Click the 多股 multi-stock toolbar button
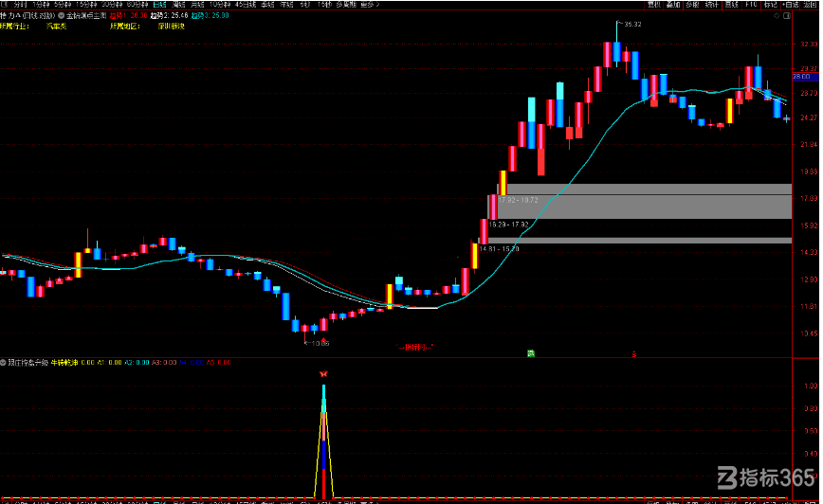Viewport: 823px width, 504px height. coord(693,4)
